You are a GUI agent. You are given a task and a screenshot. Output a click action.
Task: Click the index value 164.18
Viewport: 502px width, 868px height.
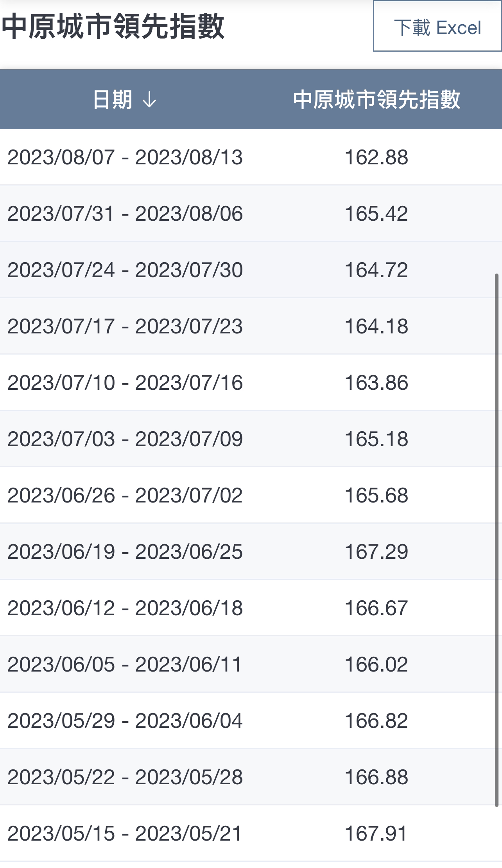tap(376, 326)
